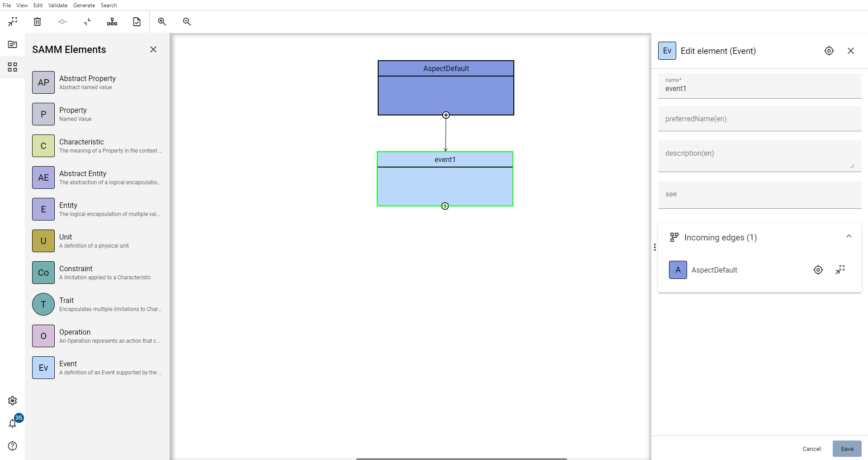Click the Save button

coord(847,449)
